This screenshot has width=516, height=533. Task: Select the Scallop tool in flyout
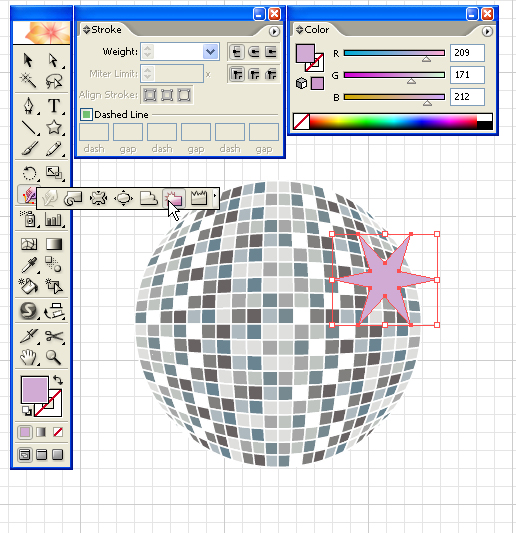149,198
